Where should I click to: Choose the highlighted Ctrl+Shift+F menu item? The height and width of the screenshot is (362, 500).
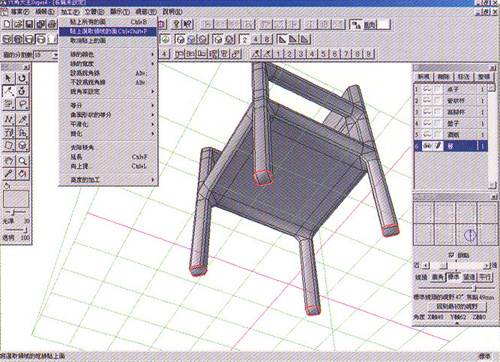tap(107, 31)
